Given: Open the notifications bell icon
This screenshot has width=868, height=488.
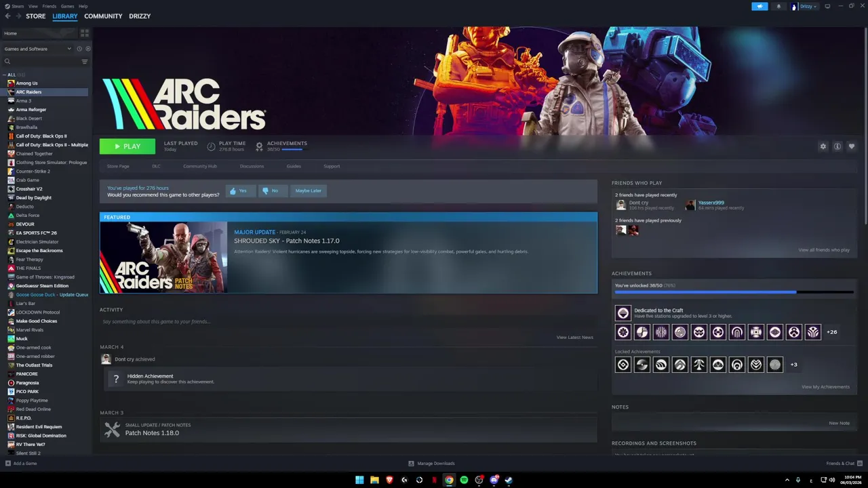Looking at the screenshot, I should [778, 6].
